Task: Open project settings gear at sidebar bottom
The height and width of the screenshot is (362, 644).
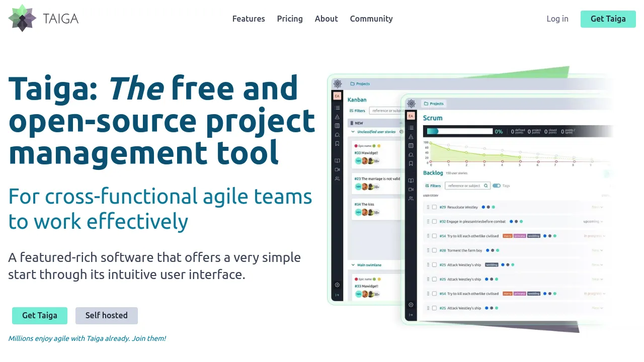Action: pos(411,305)
